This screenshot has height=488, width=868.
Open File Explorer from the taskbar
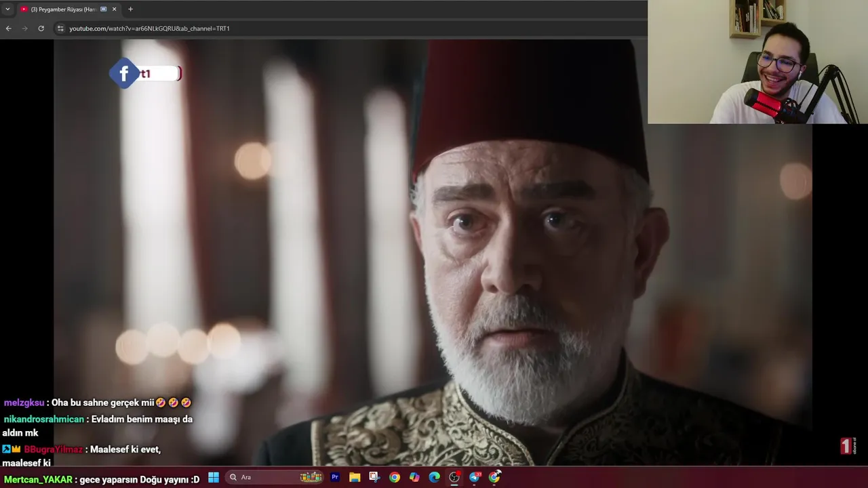(x=355, y=477)
